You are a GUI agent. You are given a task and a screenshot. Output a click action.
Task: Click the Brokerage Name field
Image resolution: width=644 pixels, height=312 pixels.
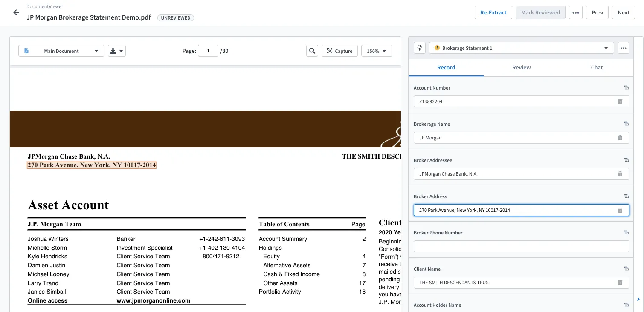coord(521,138)
